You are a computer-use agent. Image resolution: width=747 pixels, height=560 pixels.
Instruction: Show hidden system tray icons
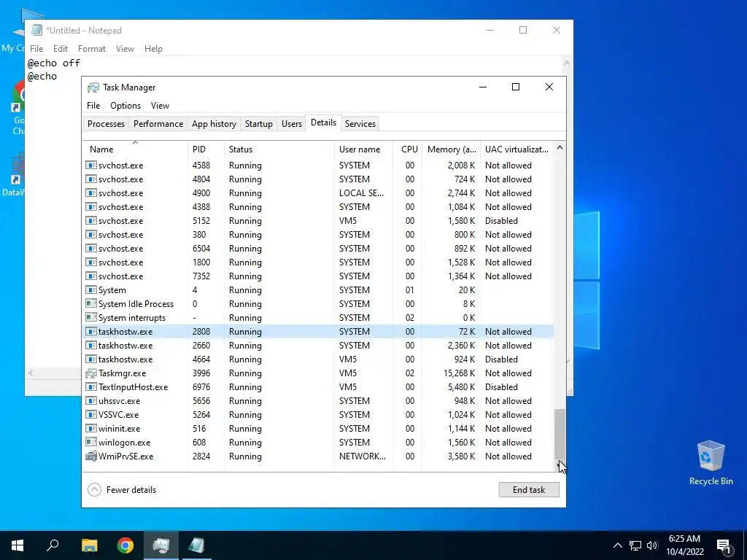pyautogui.click(x=617, y=545)
